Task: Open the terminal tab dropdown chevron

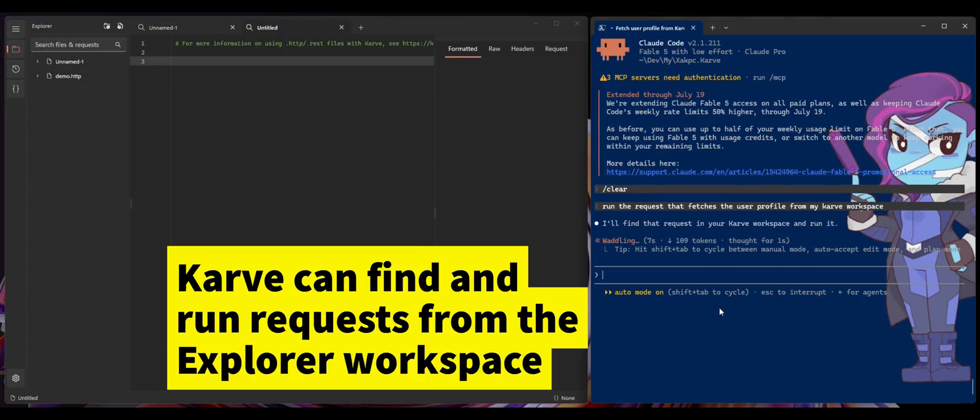Action: 726,28
